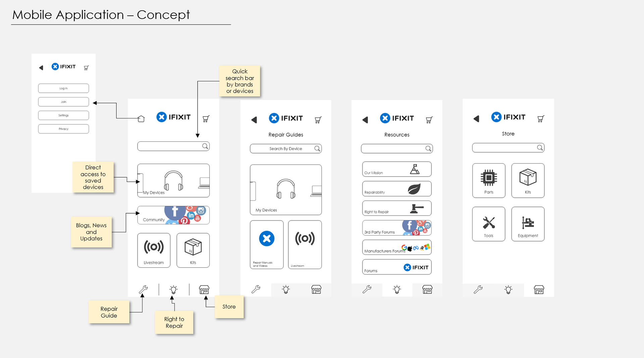Image resolution: width=644 pixels, height=358 pixels.
Task: Click the search field on Resources screen
Action: [x=397, y=148]
